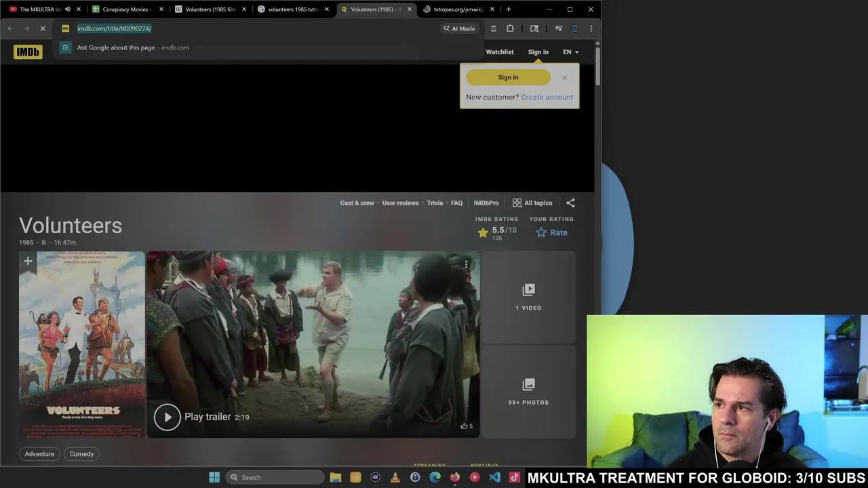Add Volunteers poster to watchlist with plus icon

28,261
